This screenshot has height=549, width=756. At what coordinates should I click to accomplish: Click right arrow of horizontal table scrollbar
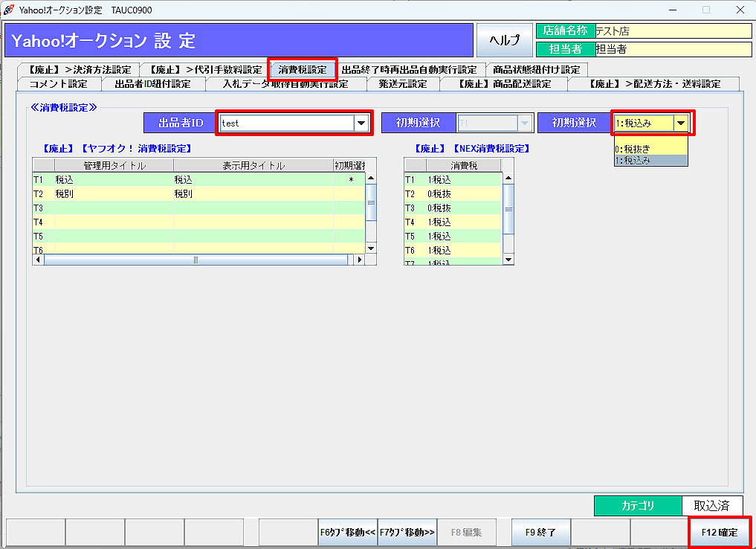360,260
